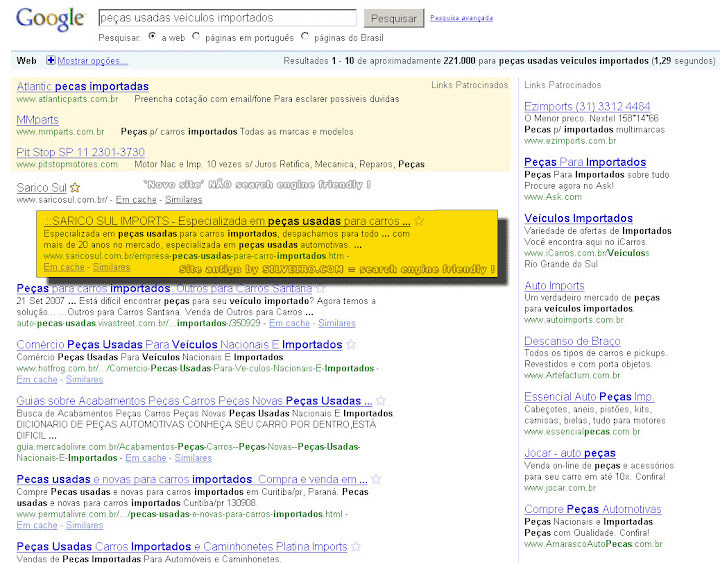Click the Pesquisar button
The height and width of the screenshot is (563, 720).
point(394,18)
